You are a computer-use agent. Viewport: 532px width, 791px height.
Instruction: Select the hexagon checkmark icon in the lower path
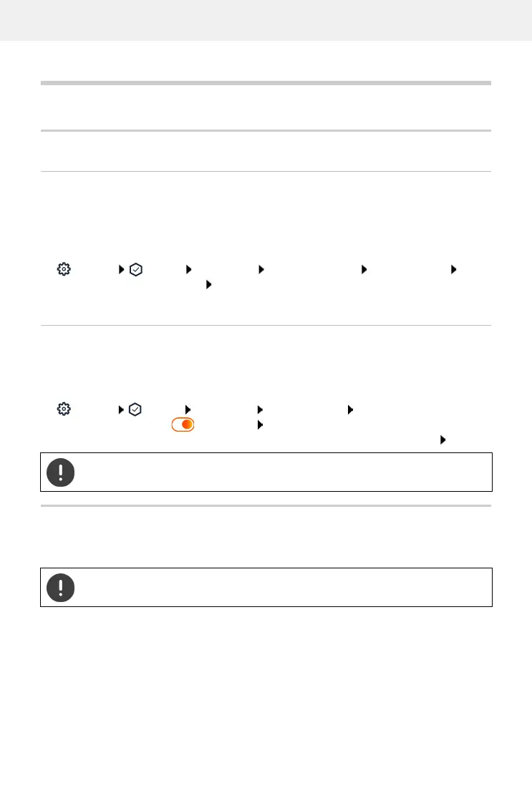click(137, 409)
